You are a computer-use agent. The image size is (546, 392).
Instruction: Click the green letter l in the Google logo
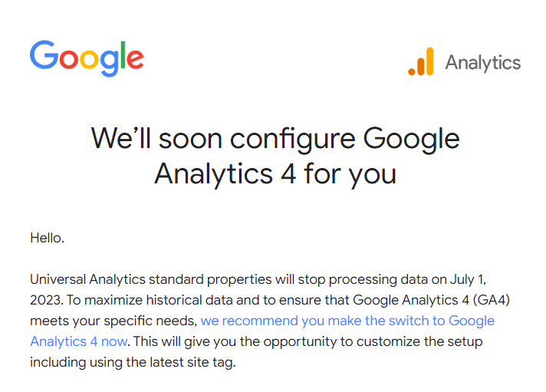[x=121, y=55]
